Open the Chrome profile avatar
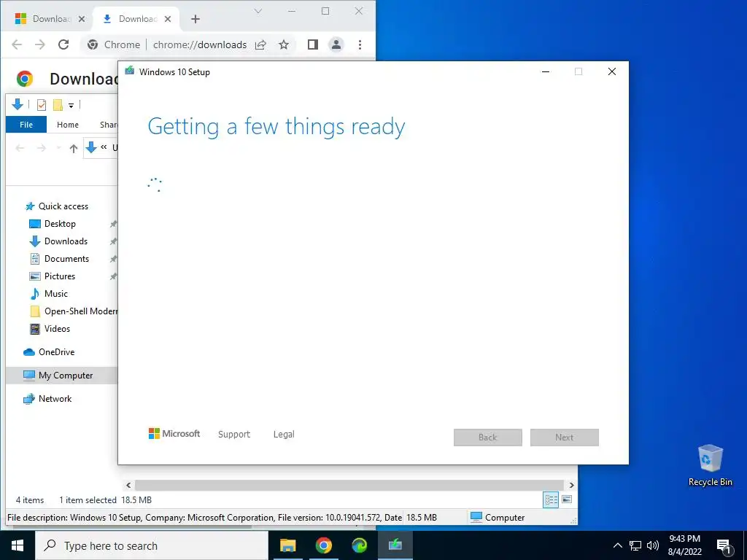 coord(336,44)
